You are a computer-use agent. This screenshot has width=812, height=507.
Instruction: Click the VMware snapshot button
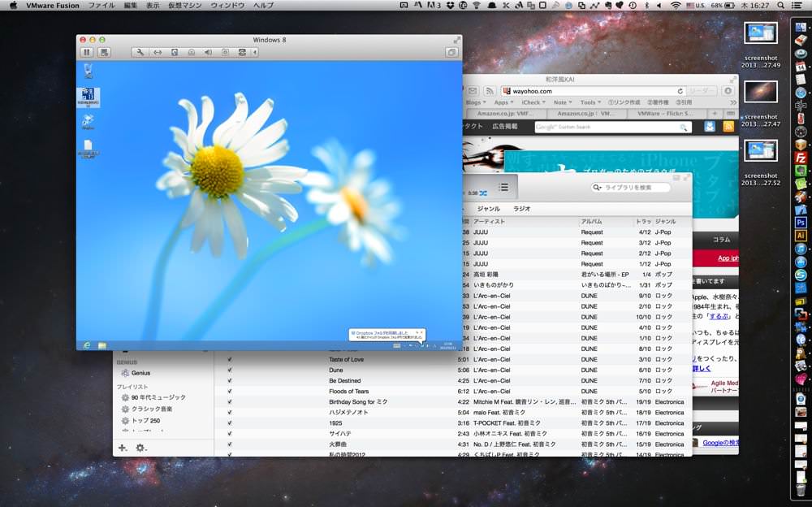(104, 52)
